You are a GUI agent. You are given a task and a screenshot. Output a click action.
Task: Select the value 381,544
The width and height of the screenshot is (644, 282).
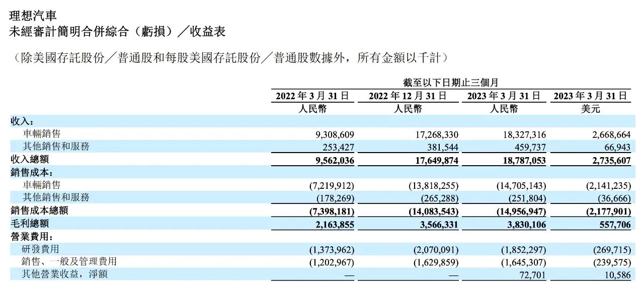click(442, 147)
